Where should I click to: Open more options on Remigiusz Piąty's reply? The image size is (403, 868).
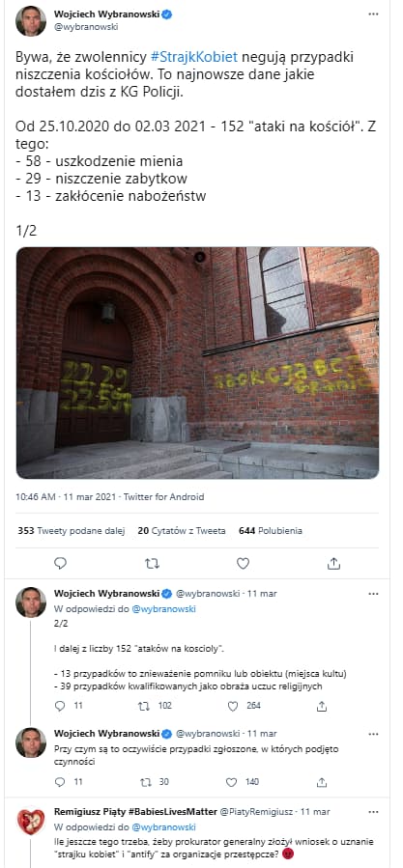click(373, 812)
